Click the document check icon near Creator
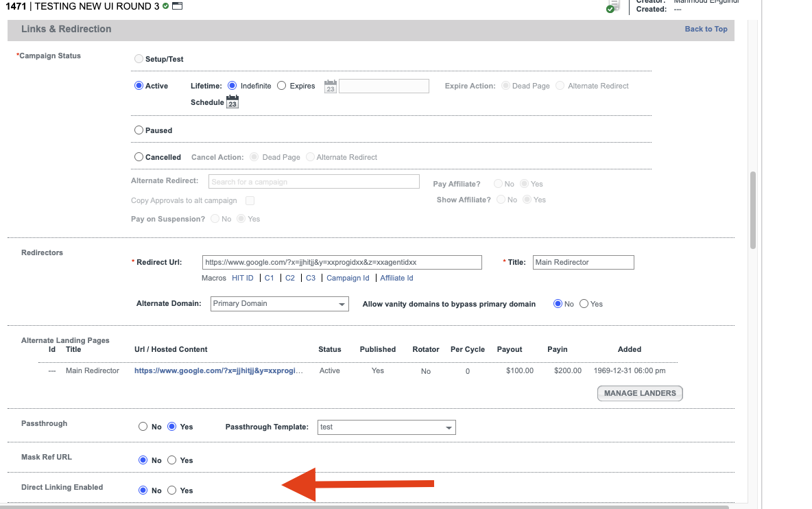 [x=612, y=6]
